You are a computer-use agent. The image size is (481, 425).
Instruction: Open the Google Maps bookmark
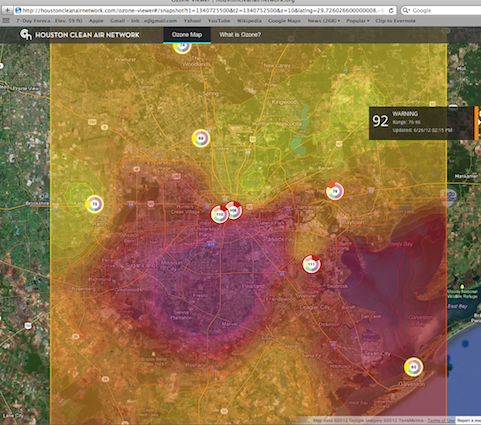(x=284, y=21)
